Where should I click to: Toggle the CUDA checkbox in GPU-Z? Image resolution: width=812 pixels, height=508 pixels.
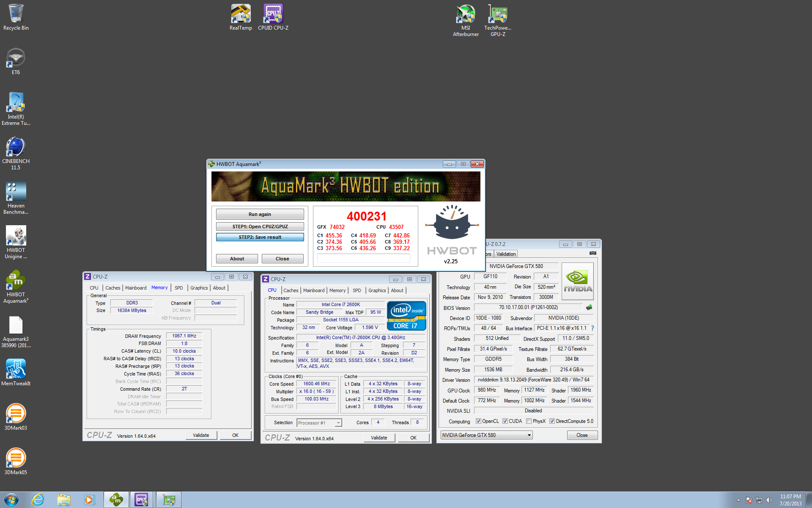pyautogui.click(x=505, y=421)
